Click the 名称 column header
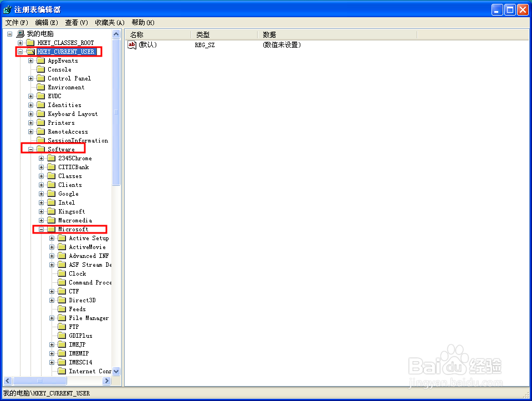Image resolution: width=532 pixels, height=401 pixels. pyautogui.click(x=158, y=34)
